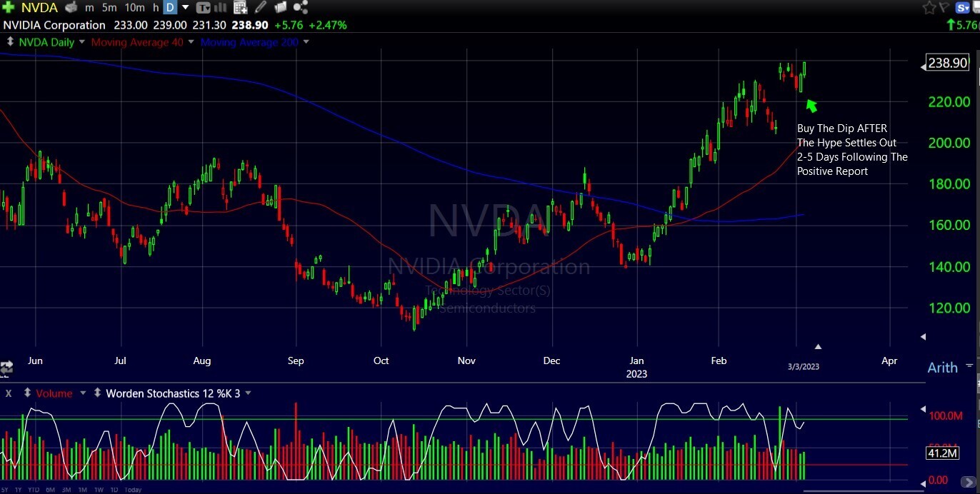Select the pencil drawing tools icon
This screenshot has width=980, height=494.
(261, 8)
